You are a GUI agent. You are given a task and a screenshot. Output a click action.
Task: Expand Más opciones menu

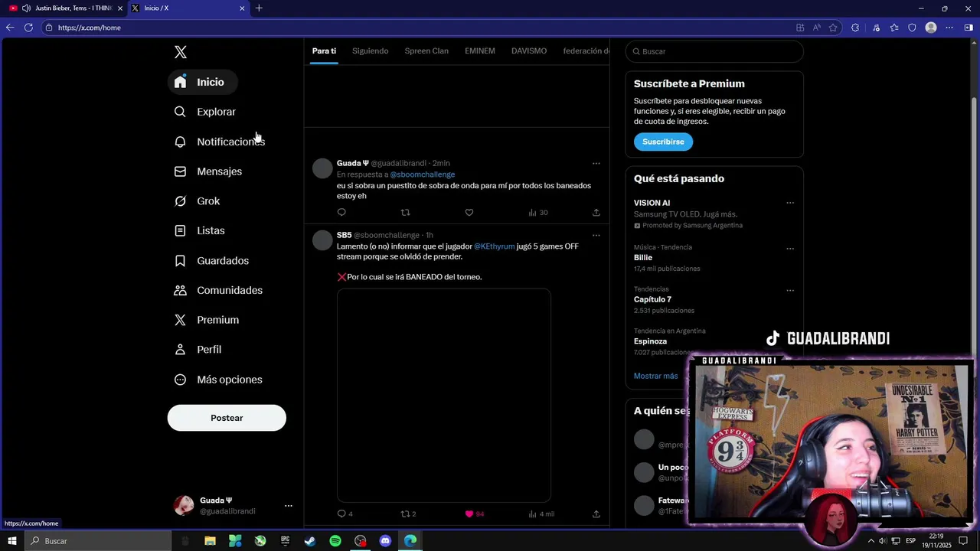[x=218, y=380]
